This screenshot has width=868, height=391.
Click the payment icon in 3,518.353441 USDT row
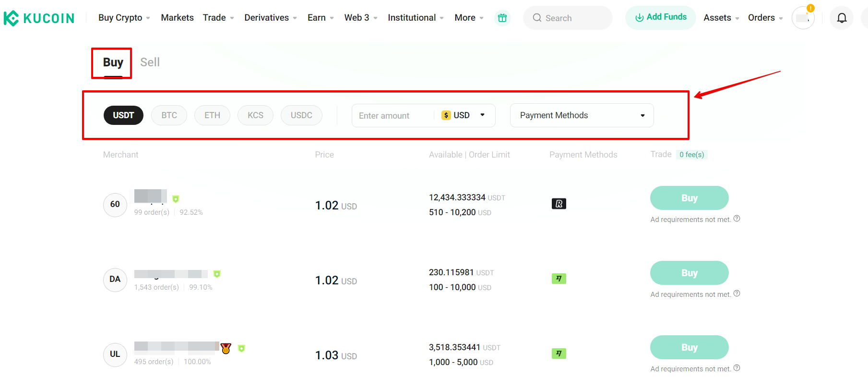559,354
